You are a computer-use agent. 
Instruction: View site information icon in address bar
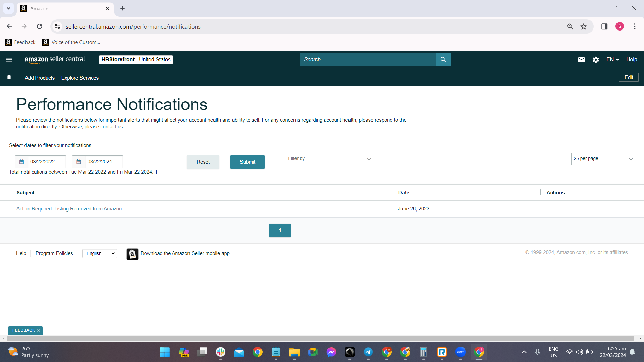coord(58,26)
